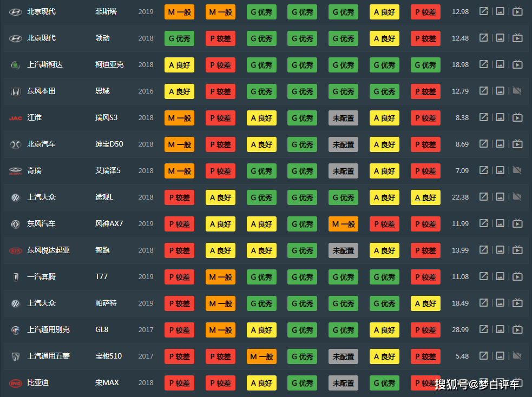The height and width of the screenshot is (397, 532).
Task: Open the underlined P 较差 rating for 思域
Action: tap(425, 91)
